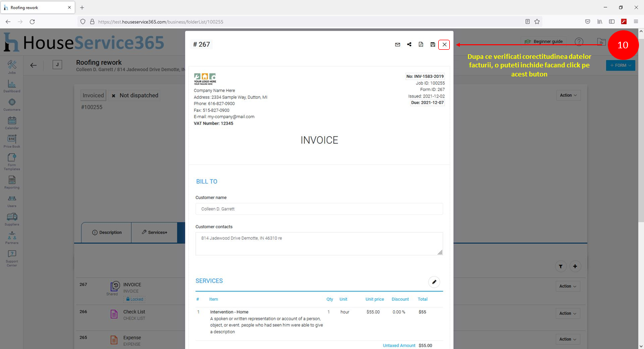
Task: Open Suppliers in the sidebar
Action: 12,219
